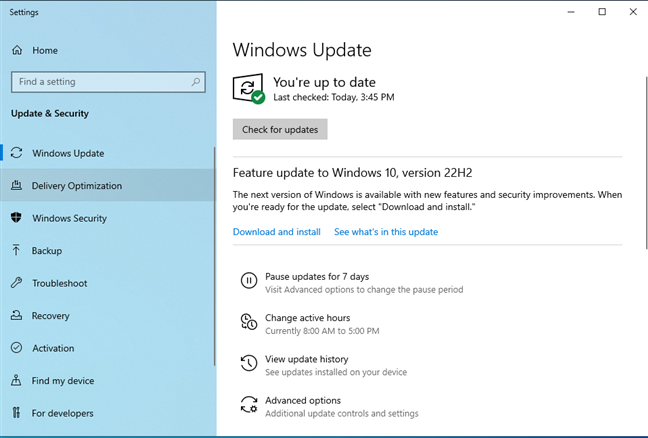Click the Recovery icon in sidebar
Viewport: 648px width, 438px height.
tap(16, 315)
